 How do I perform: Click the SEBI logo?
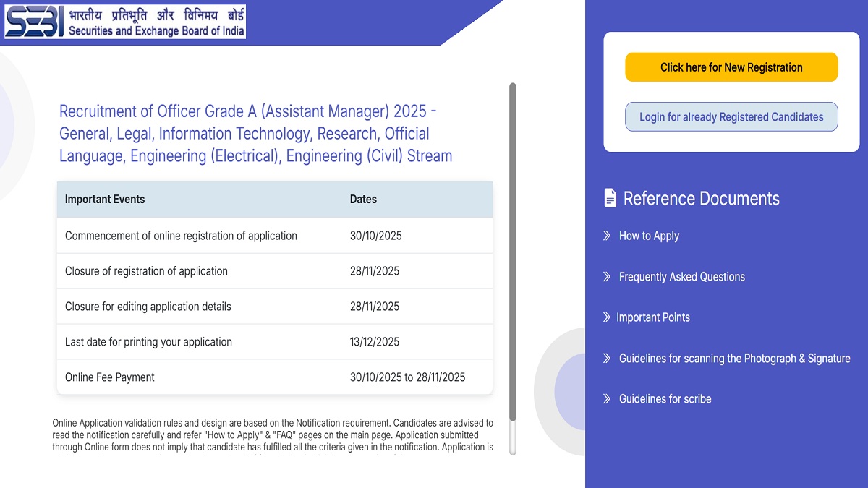pyautogui.click(x=33, y=22)
